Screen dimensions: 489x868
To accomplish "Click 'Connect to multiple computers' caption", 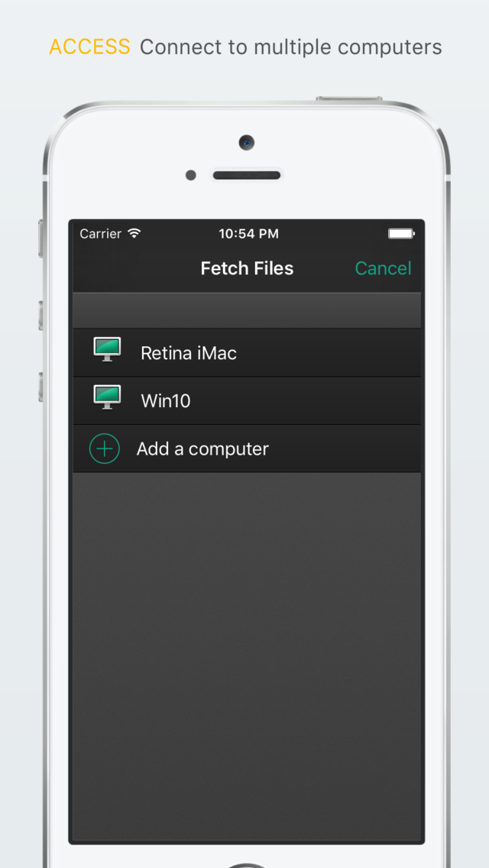I will click(x=291, y=47).
